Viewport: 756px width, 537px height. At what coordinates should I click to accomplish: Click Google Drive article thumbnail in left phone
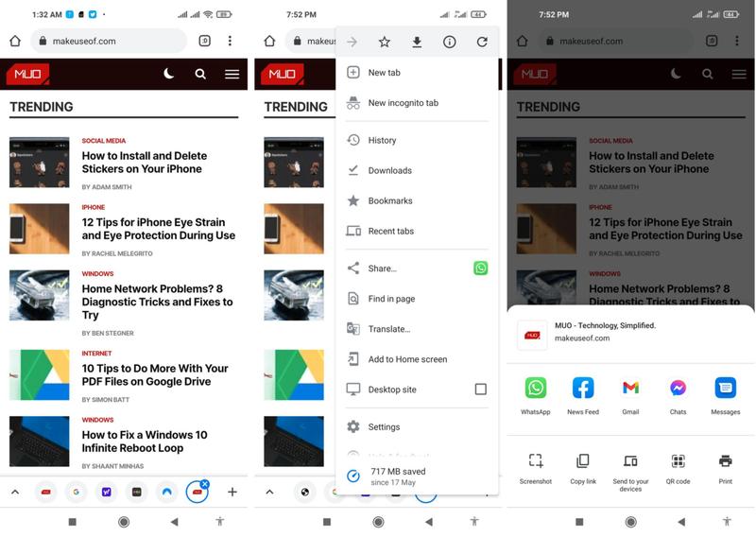(x=39, y=375)
